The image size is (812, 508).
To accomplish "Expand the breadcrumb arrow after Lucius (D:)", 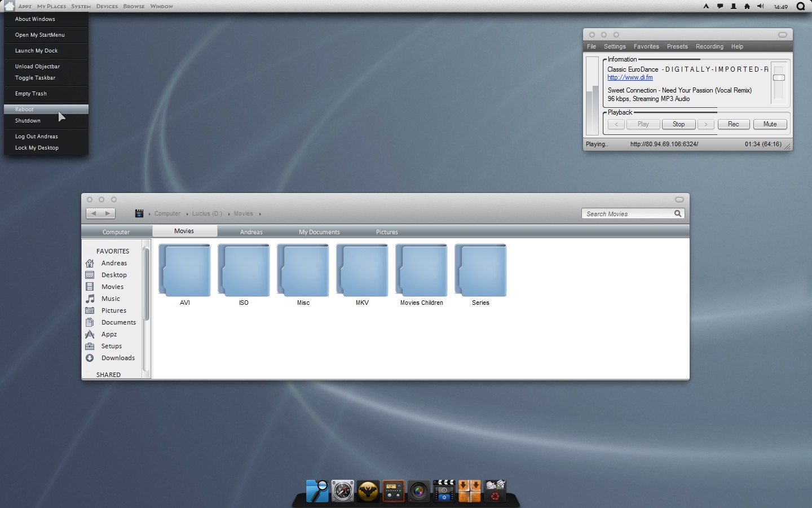I will (x=228, y=214).
